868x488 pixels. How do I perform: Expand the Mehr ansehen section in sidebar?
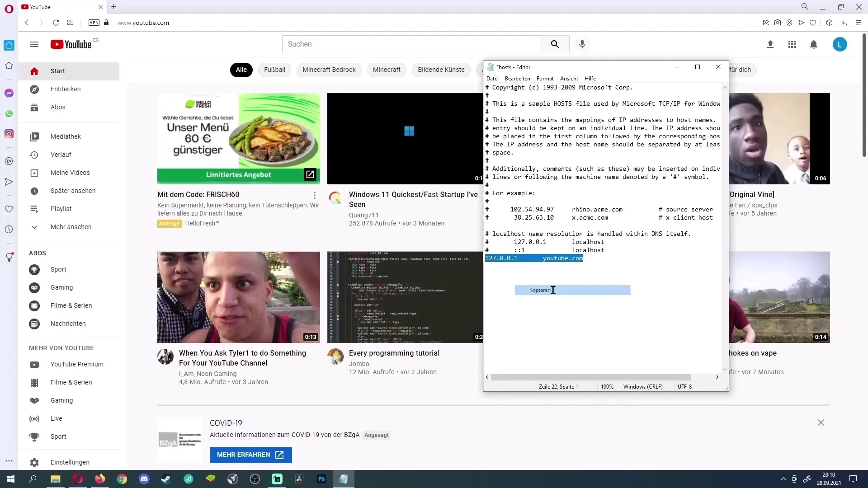tap(71, 226)
